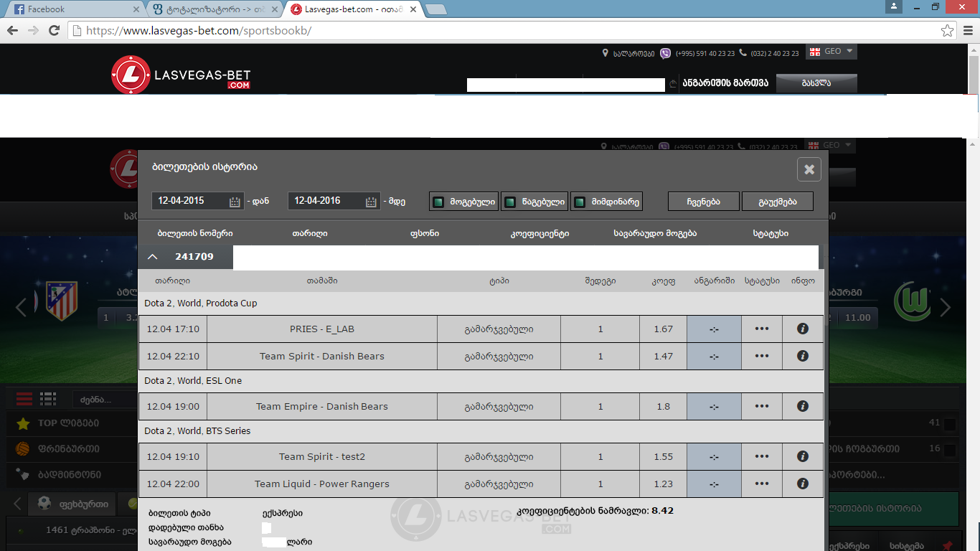The height and width of the screenshot is (551, 980).
Task: Click the 11.00 odds button on banner
Action: click(x=858, y=318)
